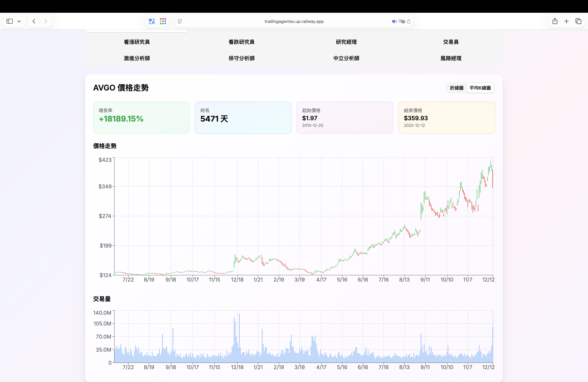This screenshot has height=382, width=588.
Task: Select the 保守分析師 tab
Action: tap(241, 58)
